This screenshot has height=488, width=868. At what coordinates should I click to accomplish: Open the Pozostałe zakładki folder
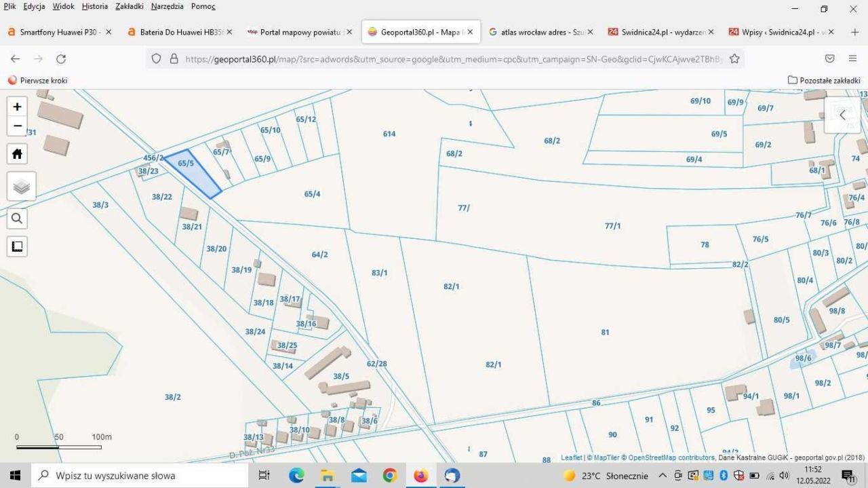(x=824, y=80)
